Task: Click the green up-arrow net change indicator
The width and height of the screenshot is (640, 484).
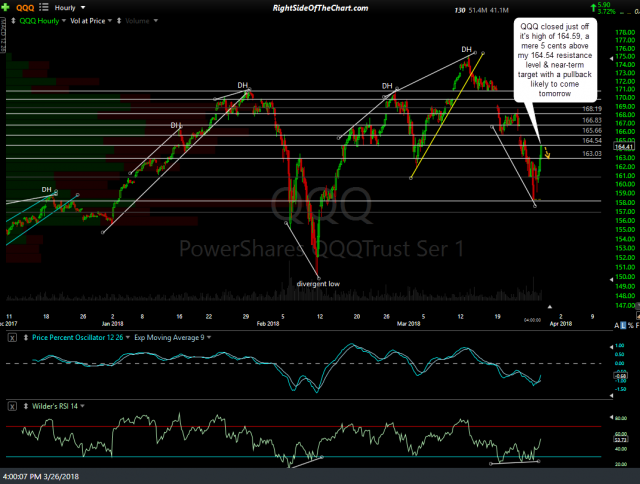Action: pyautogui.click(x=592, y=7)
